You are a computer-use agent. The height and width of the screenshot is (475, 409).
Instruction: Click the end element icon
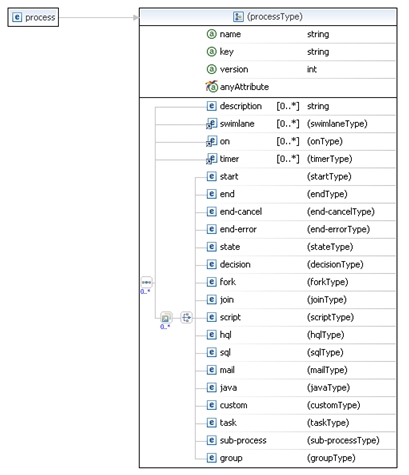212,194
